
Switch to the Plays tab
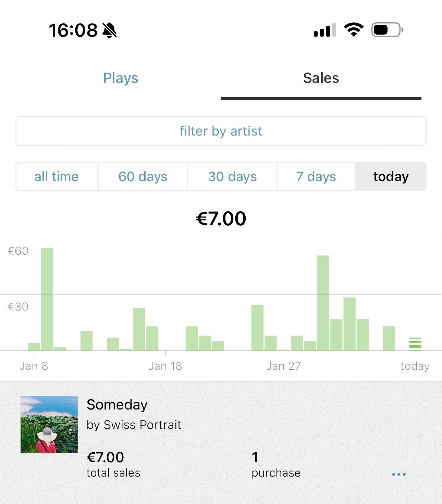pyautogui.click(x=121, y=78)
